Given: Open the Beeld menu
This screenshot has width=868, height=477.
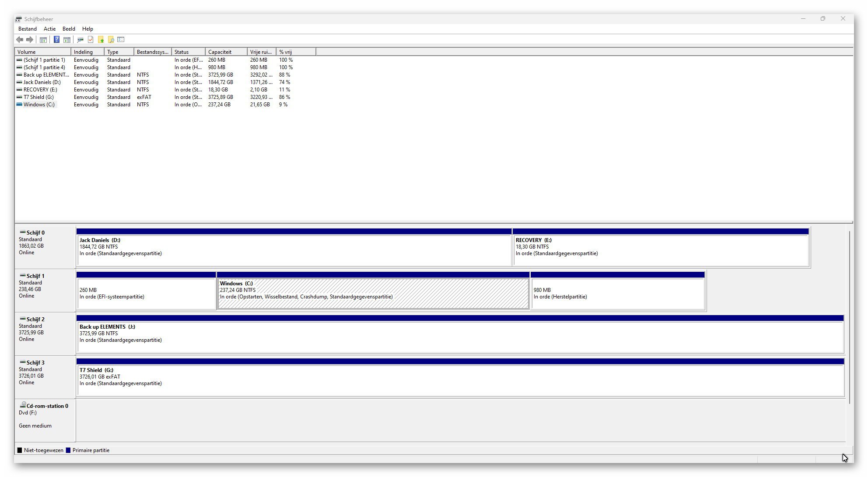Looking at the screenshot, I should point(69,29).
